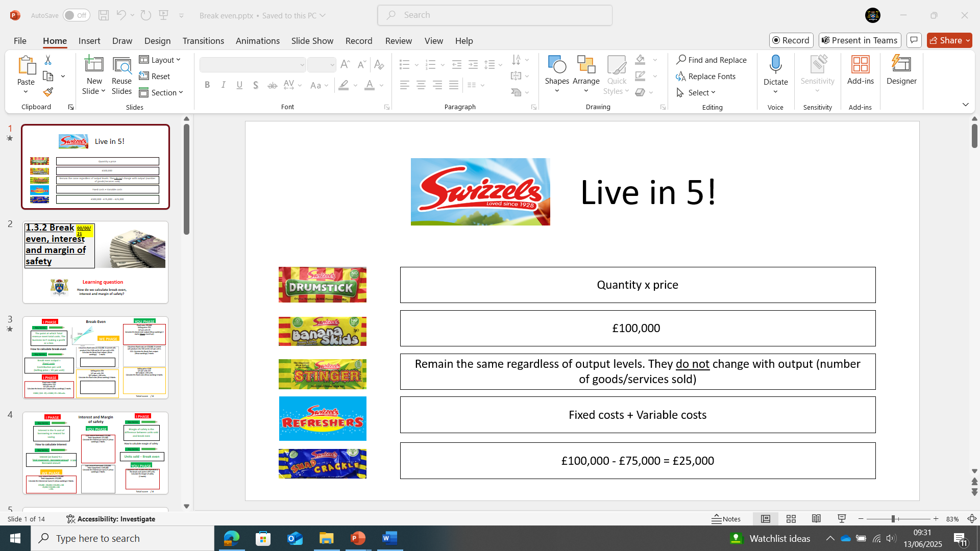Open the Insert tab
The width and height of the screenshot is (980, 551).
coord(89,41)
